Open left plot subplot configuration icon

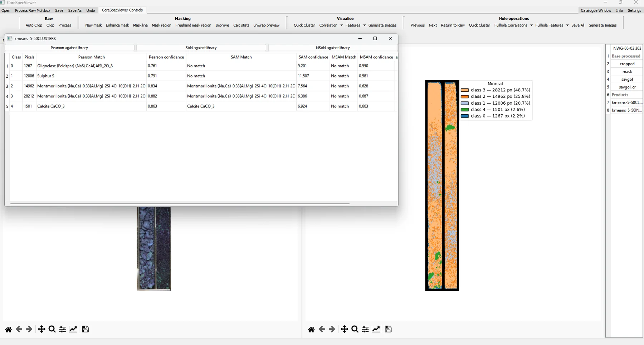click(x=62, y=329)
